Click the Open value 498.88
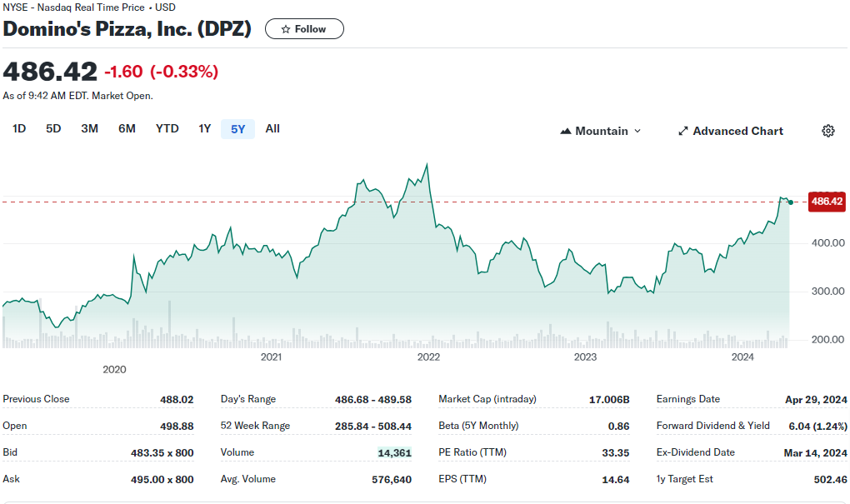This screenshot has width=850, height=504. (177, 427)
